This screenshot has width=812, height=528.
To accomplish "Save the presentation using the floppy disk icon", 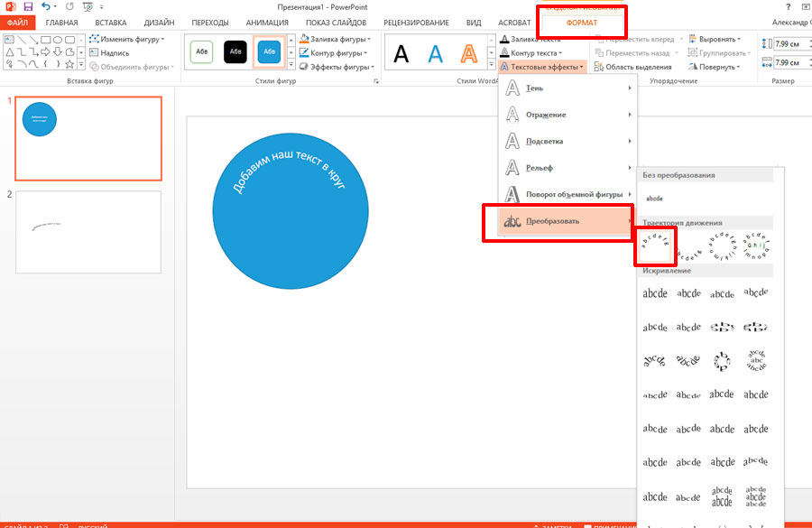I will pos(28,6).
